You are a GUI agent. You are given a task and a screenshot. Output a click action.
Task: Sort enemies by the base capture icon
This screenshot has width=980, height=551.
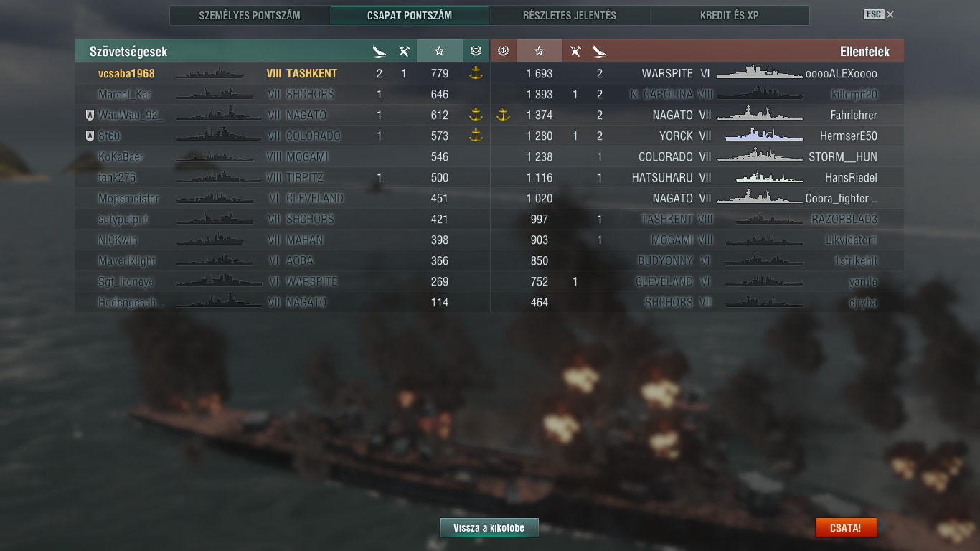point(503,51)
